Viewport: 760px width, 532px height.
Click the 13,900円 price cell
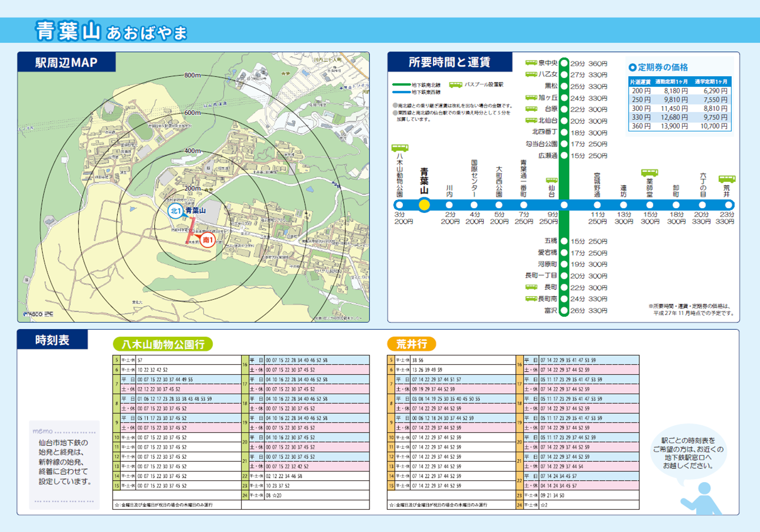pyautogui.click(x=673, y=126)
